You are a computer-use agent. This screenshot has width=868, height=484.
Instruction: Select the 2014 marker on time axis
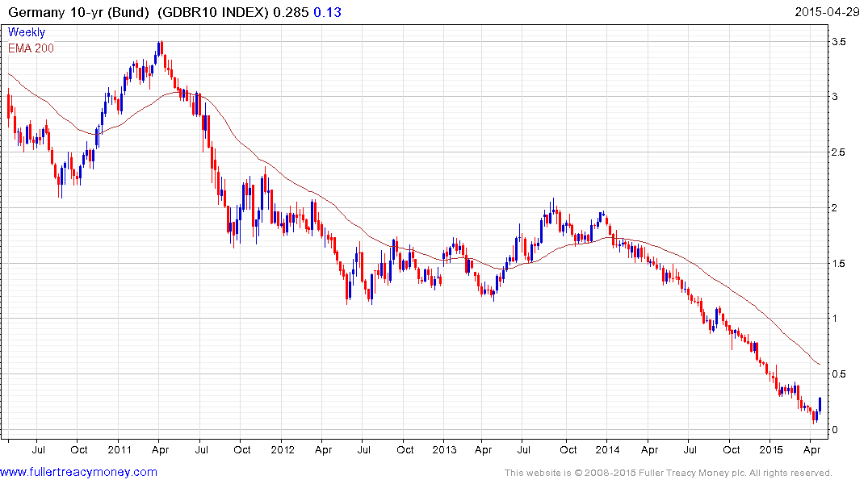click(x=607, y=449)
